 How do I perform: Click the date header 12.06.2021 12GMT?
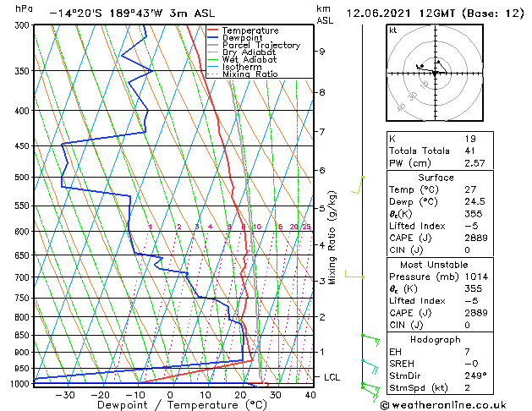pos(400,14)
